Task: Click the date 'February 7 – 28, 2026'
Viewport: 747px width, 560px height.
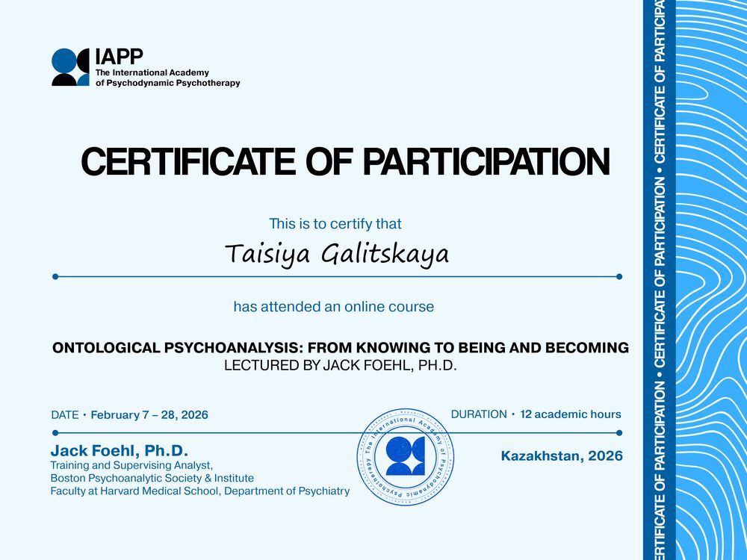Action: coord(149,414)
